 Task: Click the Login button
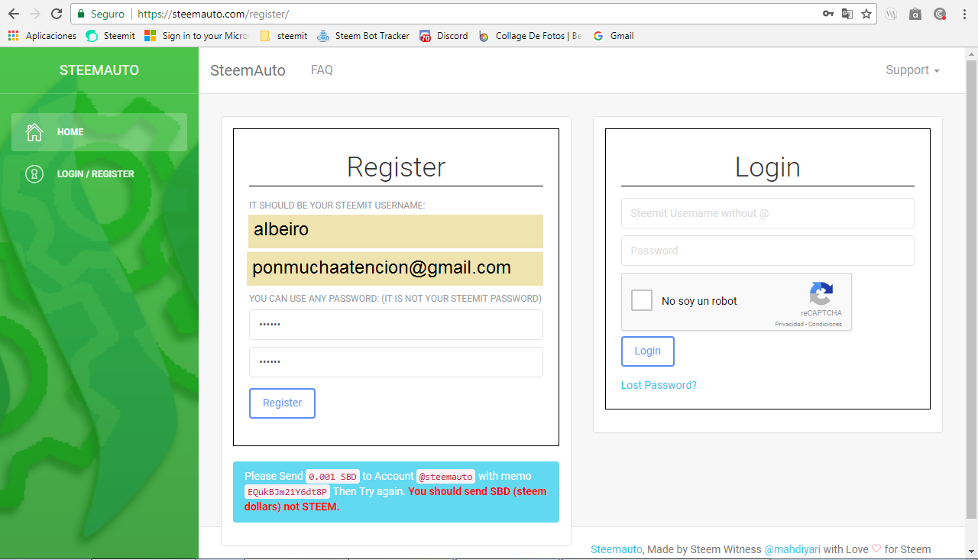pyautogui.click(x=647, y=351)
